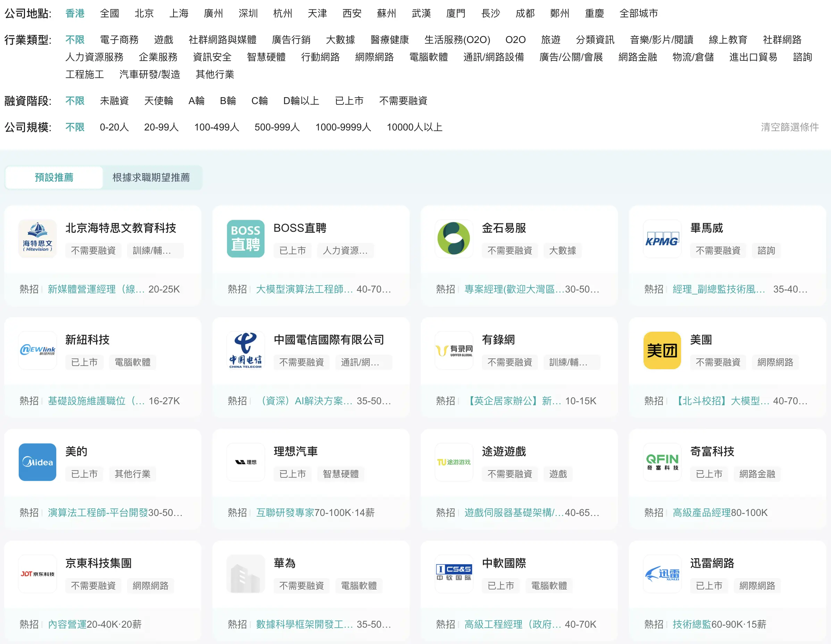
Task: Open job 高級工程經理（政府 40-70K
Action: point(513,624)
